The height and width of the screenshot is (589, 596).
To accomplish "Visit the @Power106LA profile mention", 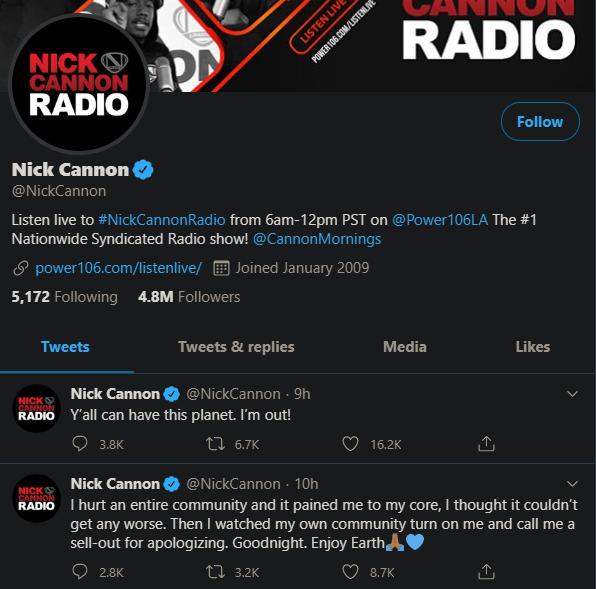I will [440, 220].
